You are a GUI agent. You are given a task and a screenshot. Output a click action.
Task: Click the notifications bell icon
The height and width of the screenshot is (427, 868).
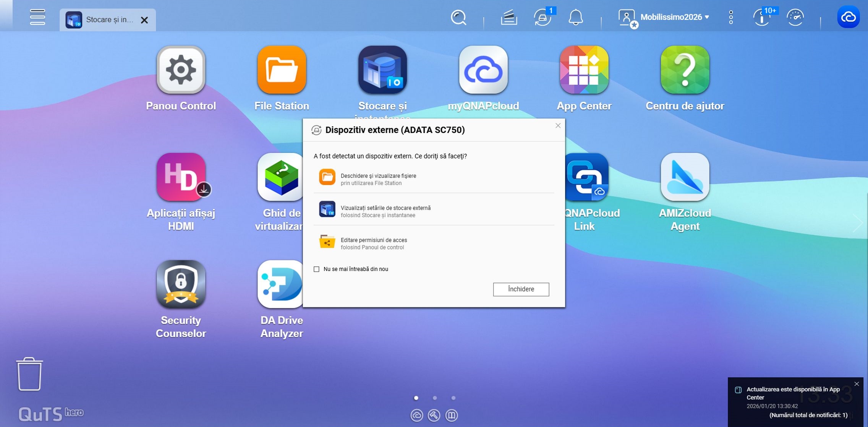point(575,18)
